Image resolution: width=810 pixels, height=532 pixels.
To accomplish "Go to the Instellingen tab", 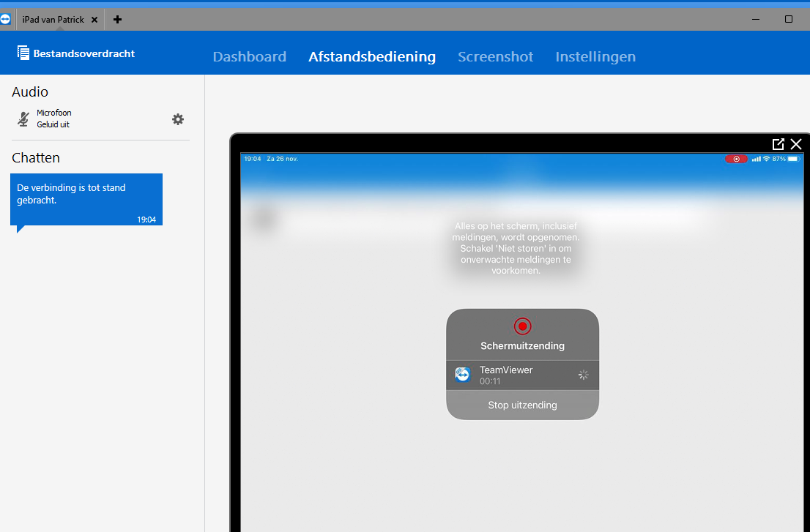I will pyautogui.click(x=595, y=56).
